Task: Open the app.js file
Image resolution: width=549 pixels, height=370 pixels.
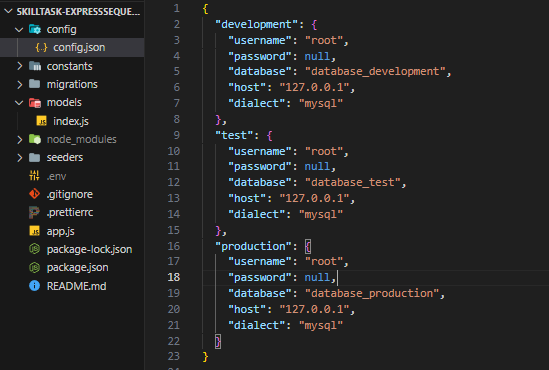Action: [61, 231]
